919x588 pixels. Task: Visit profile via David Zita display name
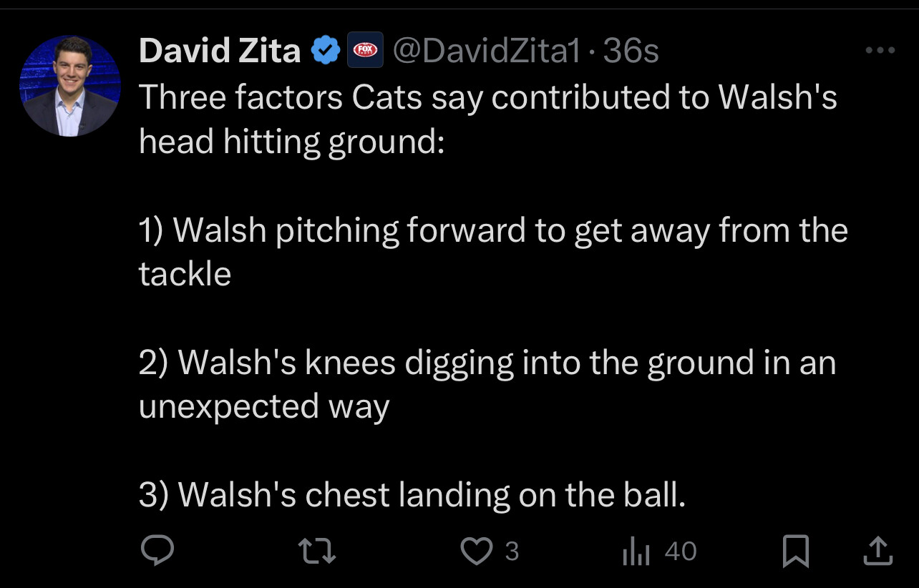220,51
